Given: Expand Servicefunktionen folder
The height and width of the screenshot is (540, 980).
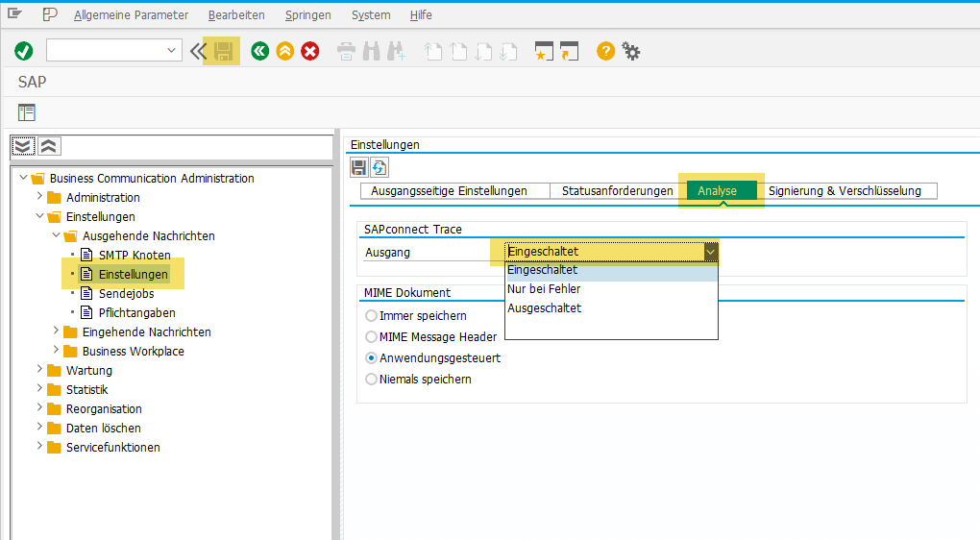Looking at the screenshot, I should [x=40, y=446].
